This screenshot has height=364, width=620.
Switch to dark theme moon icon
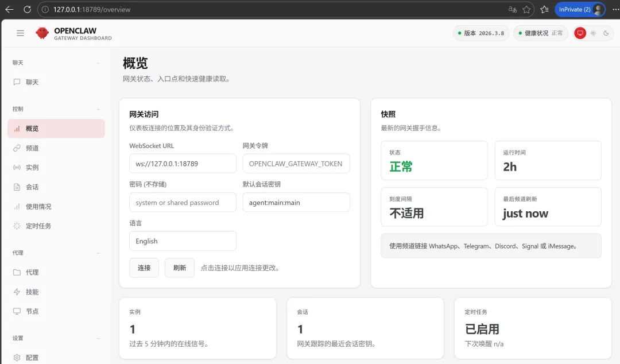click(x=606, y=33)
